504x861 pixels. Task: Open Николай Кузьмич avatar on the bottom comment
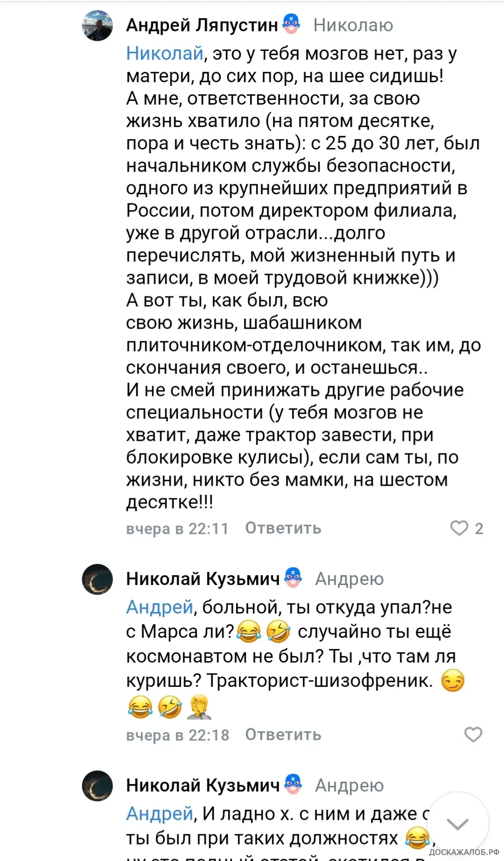pos(97,786)
